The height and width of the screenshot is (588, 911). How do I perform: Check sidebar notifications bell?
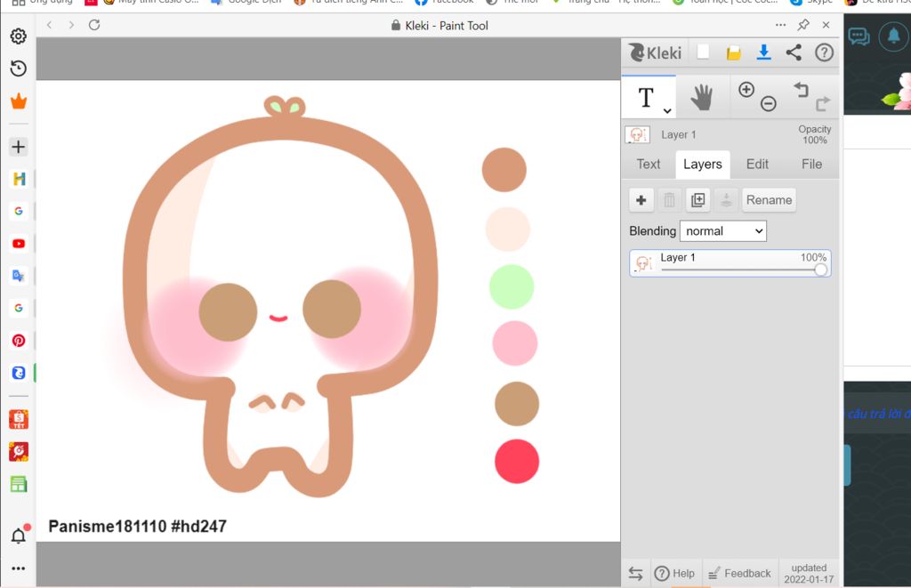(20, 535)
